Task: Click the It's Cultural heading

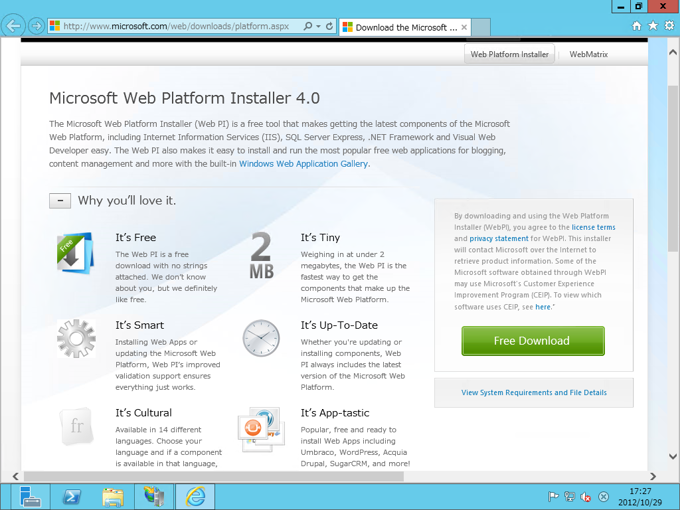Action: click(144, 413)
